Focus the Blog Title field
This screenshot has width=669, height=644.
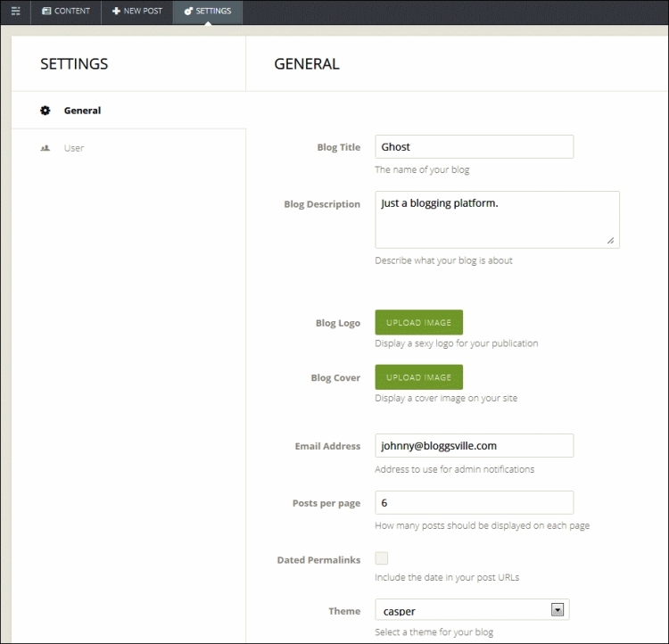click(474, 147)
